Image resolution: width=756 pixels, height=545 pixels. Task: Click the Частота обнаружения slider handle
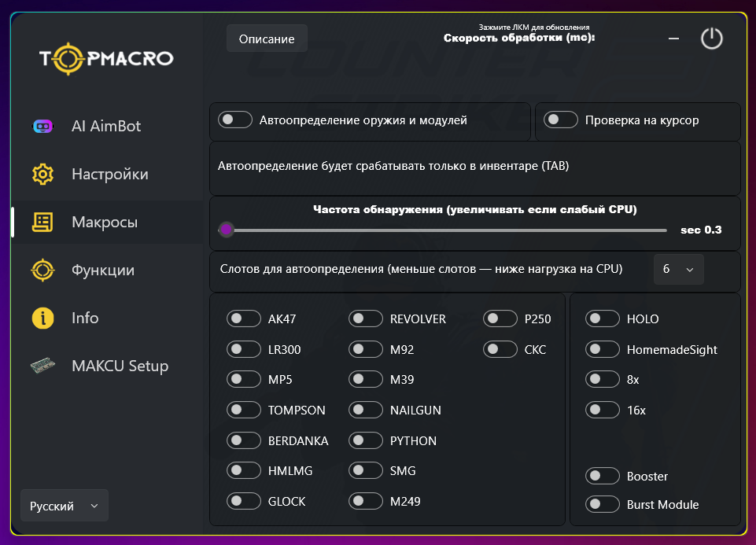click(x=227, y=230)
